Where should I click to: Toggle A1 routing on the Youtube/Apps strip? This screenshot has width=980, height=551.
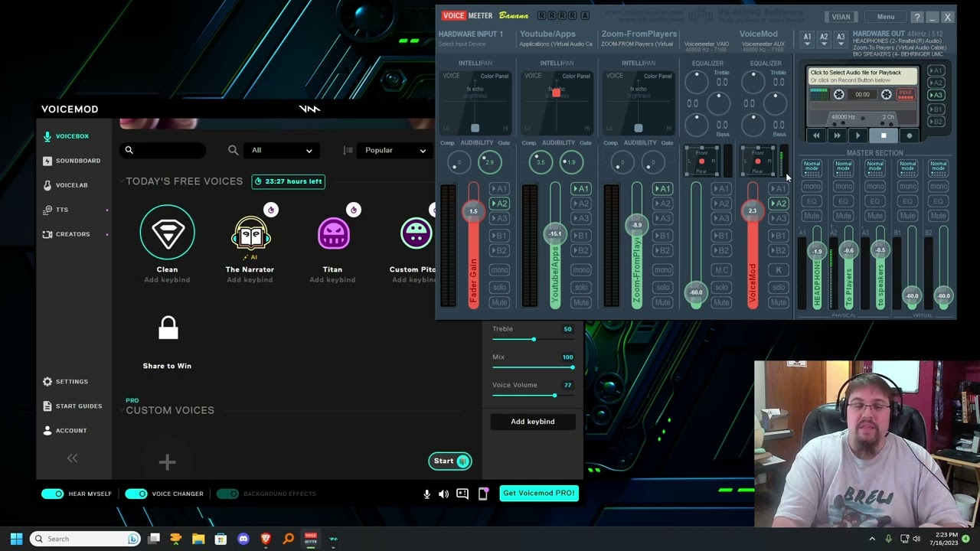coord(581,188)
